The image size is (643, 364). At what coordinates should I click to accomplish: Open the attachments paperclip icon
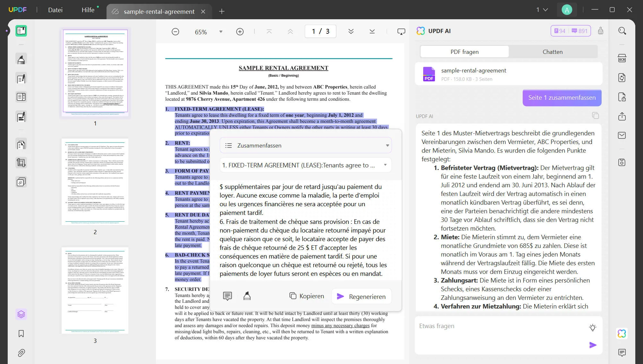[21, 353]
